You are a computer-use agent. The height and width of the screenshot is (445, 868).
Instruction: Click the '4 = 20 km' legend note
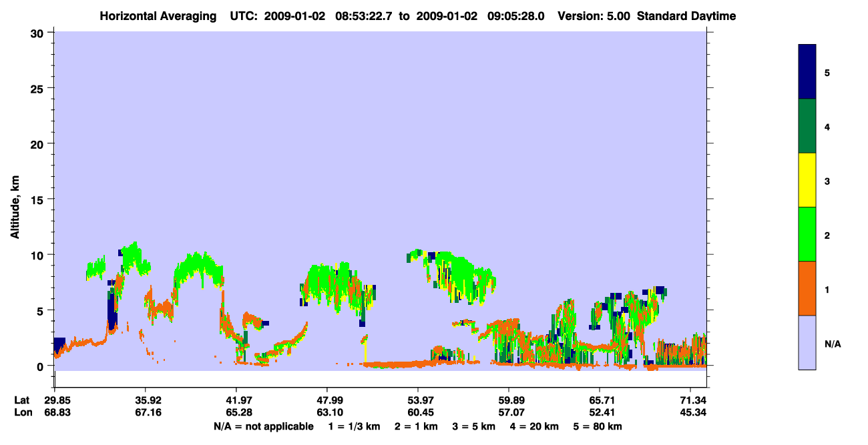pyautogui.click(x=535, y=426)
